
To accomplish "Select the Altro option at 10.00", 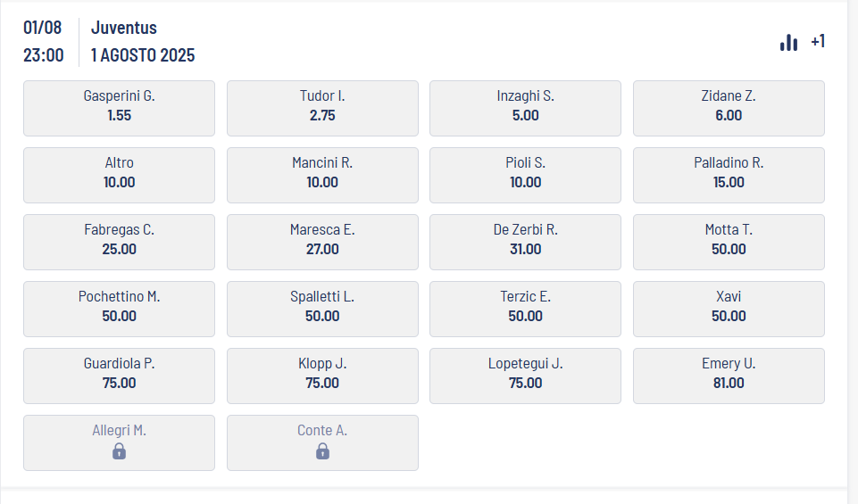I will (x=120, y=176).
